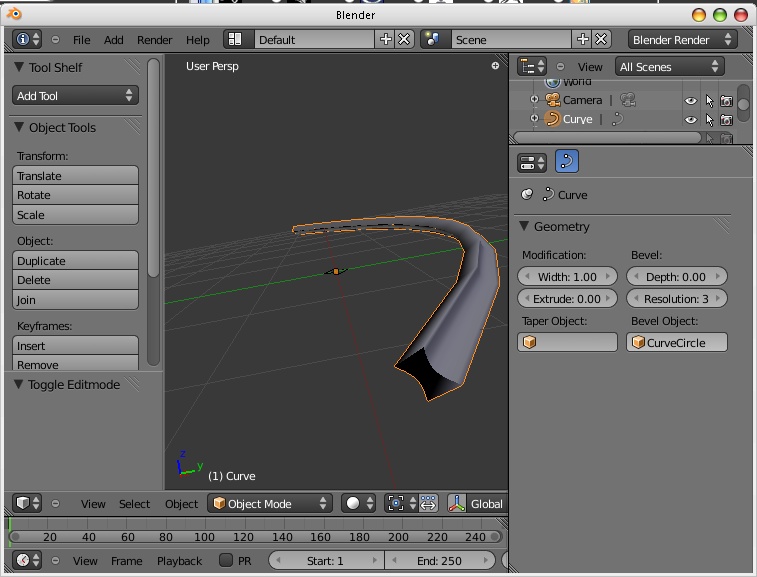Add a new screen layout
Viewport: 757px width, 577px height.
(385, 39)
